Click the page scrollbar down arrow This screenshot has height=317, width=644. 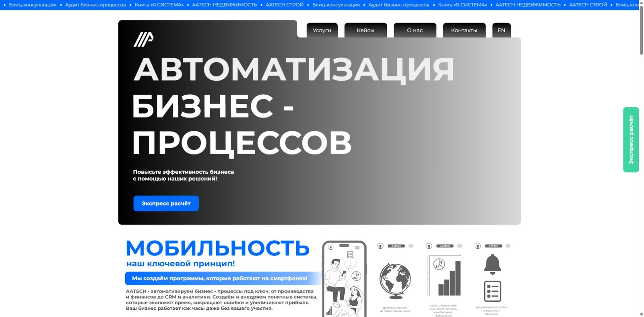click(641, 314)
